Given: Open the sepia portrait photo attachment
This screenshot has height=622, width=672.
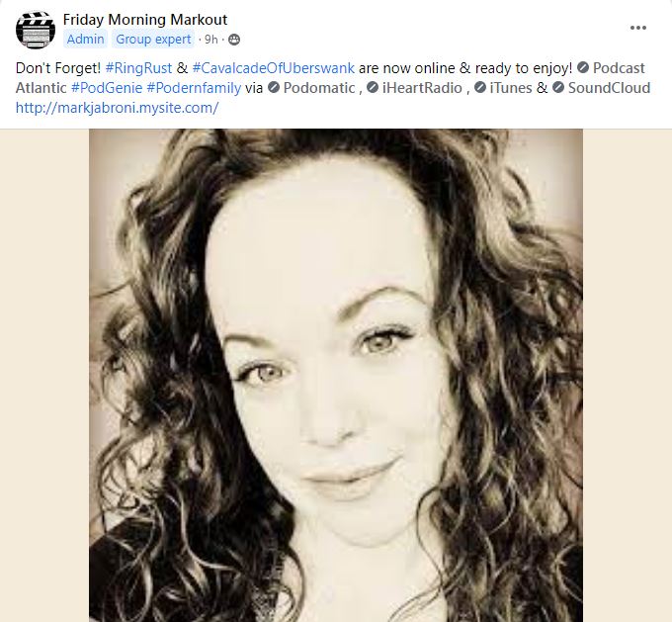Looking at the screenshot, I should (x=336, y=376).
